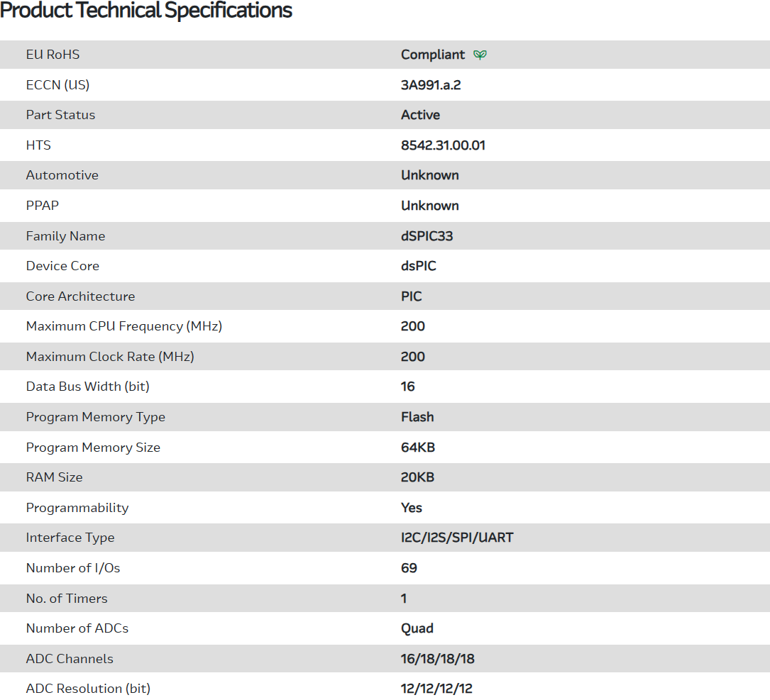The height and width of the screenshot is (700, 770).
Task: Select the ADC Resolution value 12/12/12/12
Action: click(x=436, y=689)
